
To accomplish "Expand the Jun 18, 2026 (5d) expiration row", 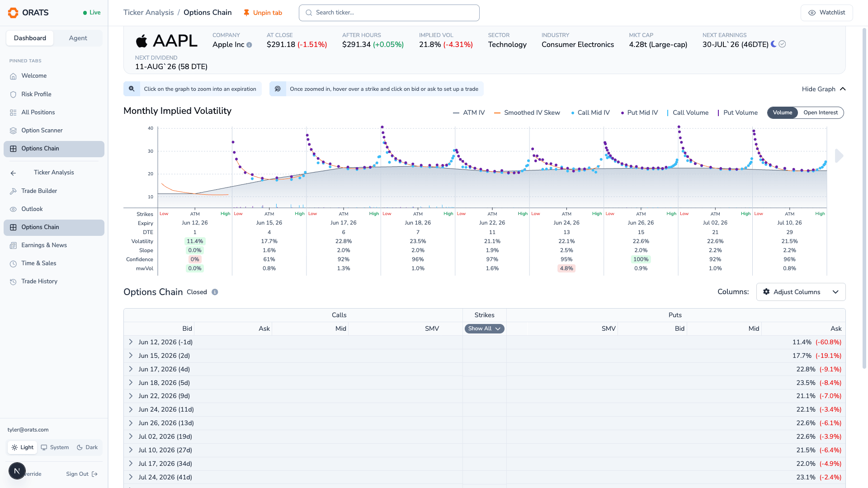I will [131, 383].
